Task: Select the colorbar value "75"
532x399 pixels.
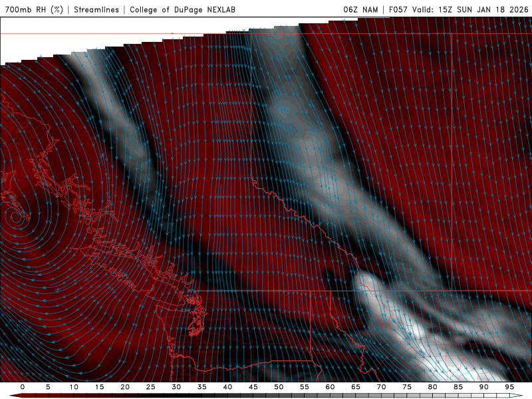Action: (x=407, y=387)
